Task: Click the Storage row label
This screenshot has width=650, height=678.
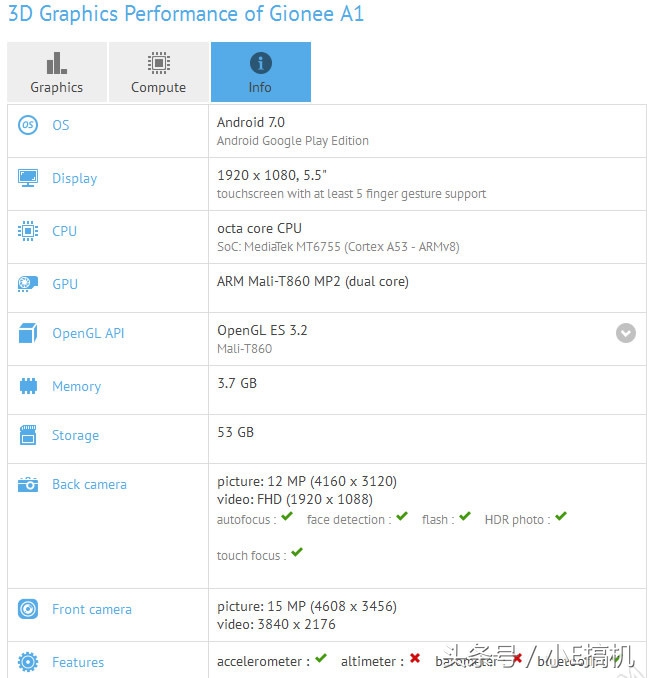Action: [75, 435]
